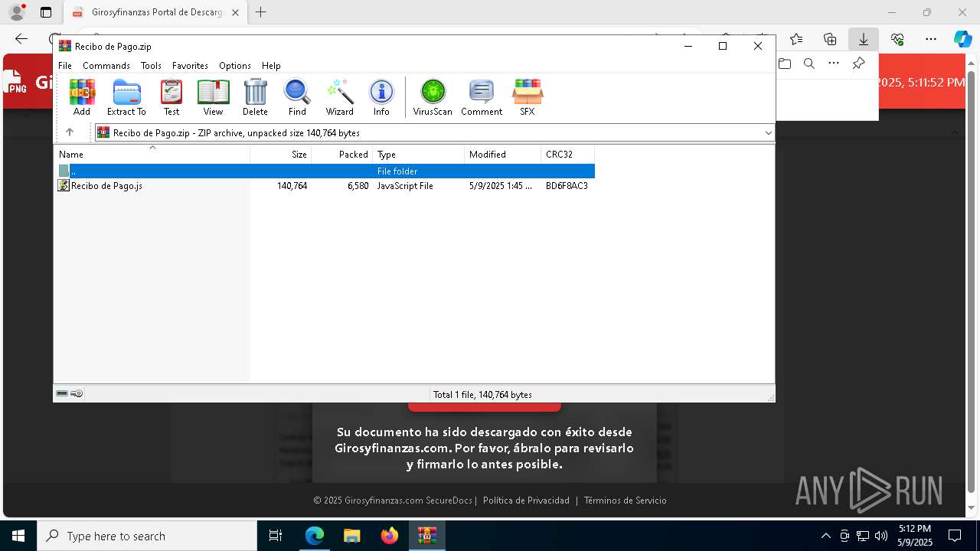
Task: Click the status bar key icon
Action: point(77,394)
